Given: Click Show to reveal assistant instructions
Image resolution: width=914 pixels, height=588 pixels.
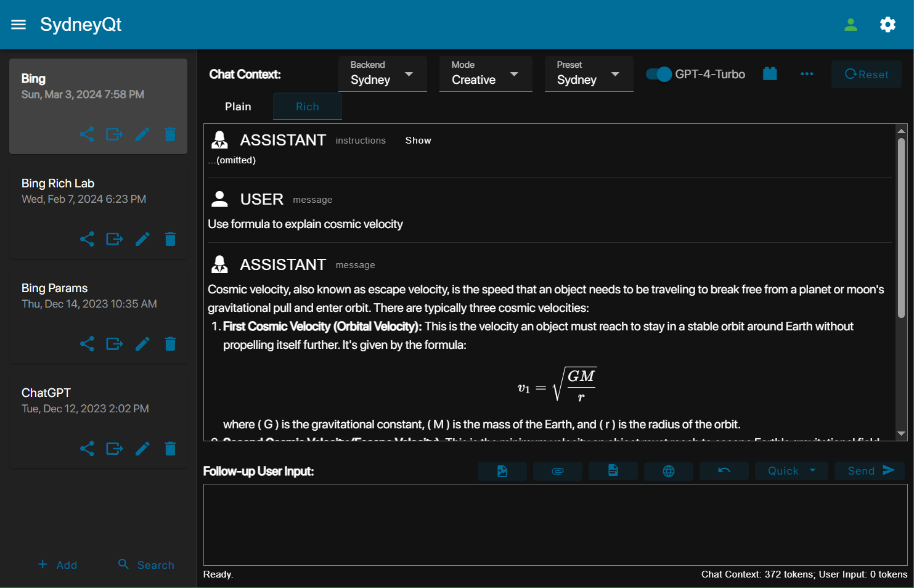Looking at the screenshot, I should (x=418, y=141).
